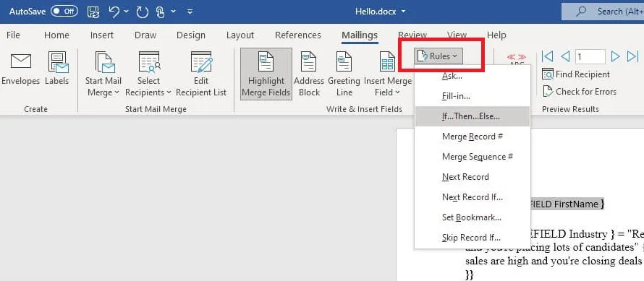
Task: Switch to the Draw tab
Action: (x=145, y=35)
